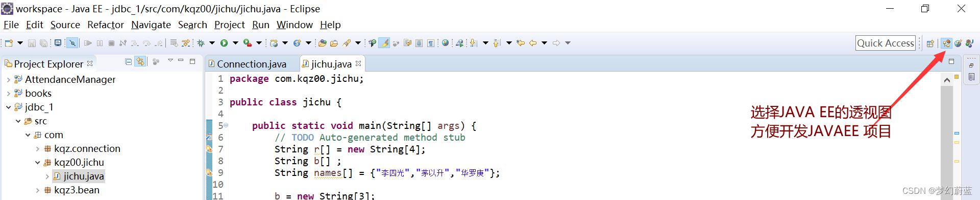This screenshot has width=980, height=200.
Task: Click the Last Edit Location icon
Action: click(x=521, y=43)
